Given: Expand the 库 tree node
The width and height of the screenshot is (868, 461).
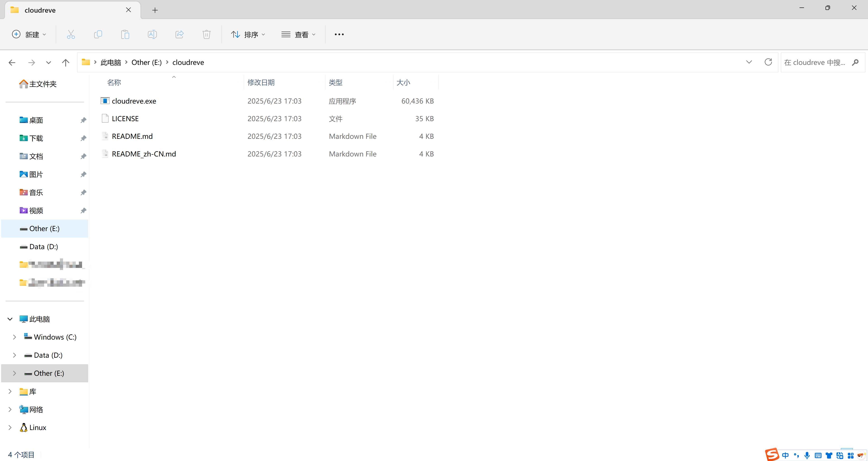Looking at the screenshot, I should (10, 391).
